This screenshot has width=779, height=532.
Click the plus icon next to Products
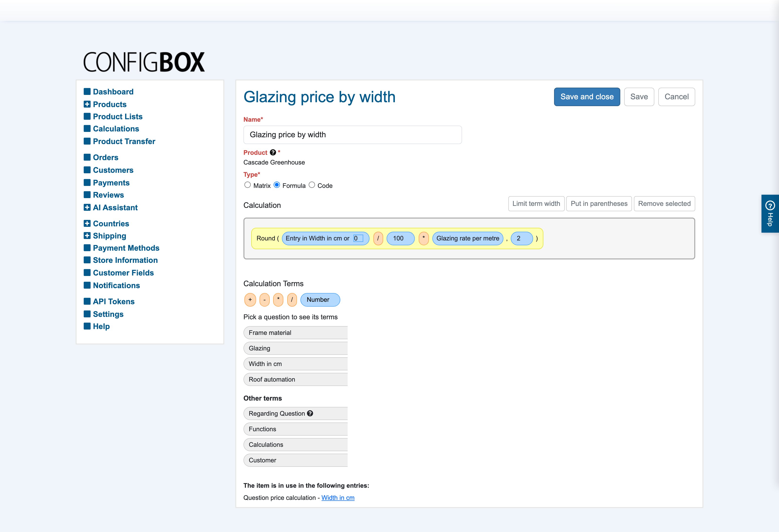(87, 104)
